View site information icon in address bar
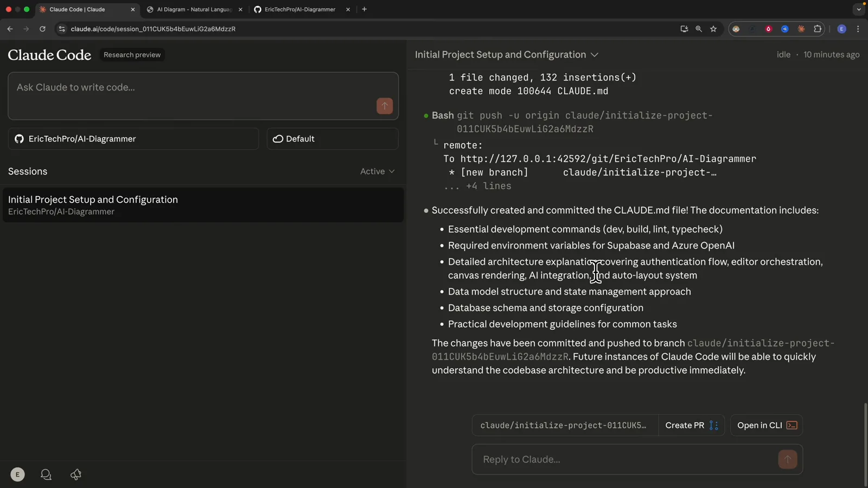868x488 pixels. 62,29
